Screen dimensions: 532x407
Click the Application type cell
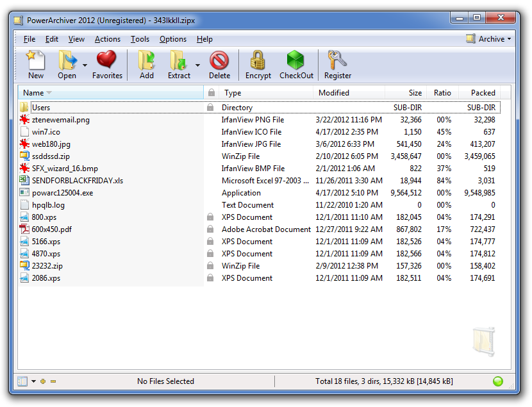point(241,193)
